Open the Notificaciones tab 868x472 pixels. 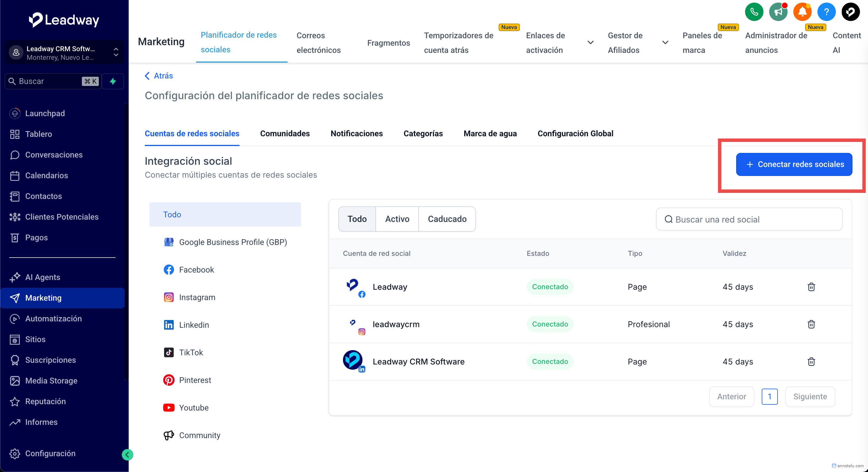pyautogui.click(x=356, y=133)
